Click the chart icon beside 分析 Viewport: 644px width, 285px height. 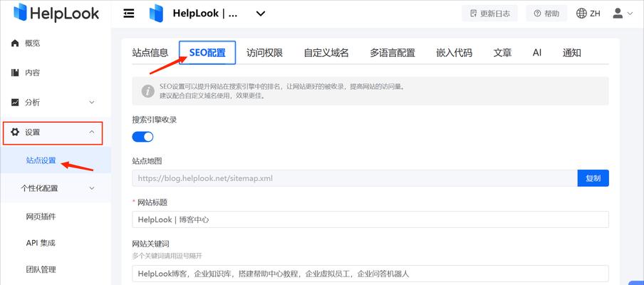point(15,103)
